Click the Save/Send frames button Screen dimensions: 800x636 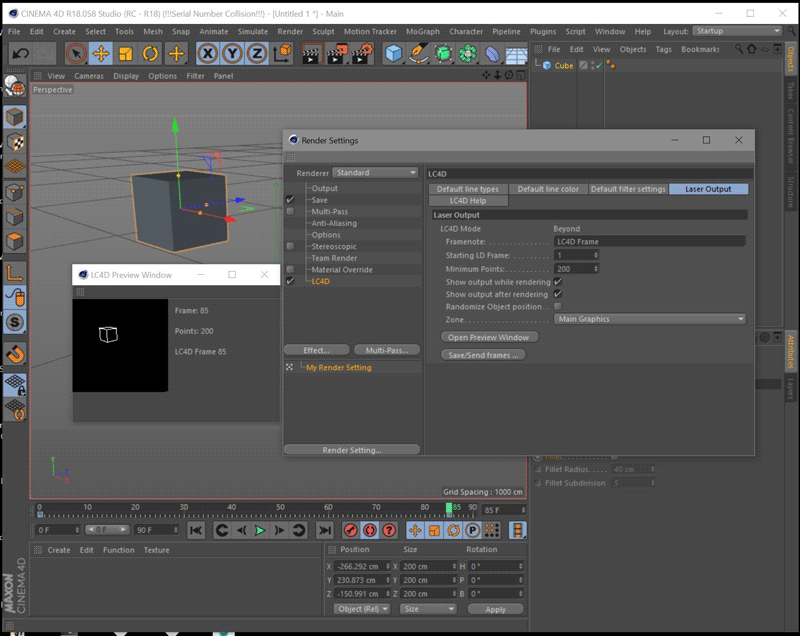483,355
